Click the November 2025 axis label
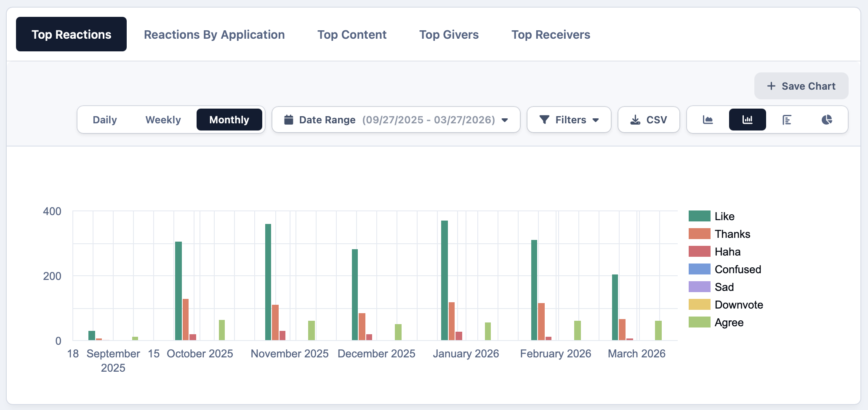The width and height of the screenshot is (868, 410). [290, 354]
